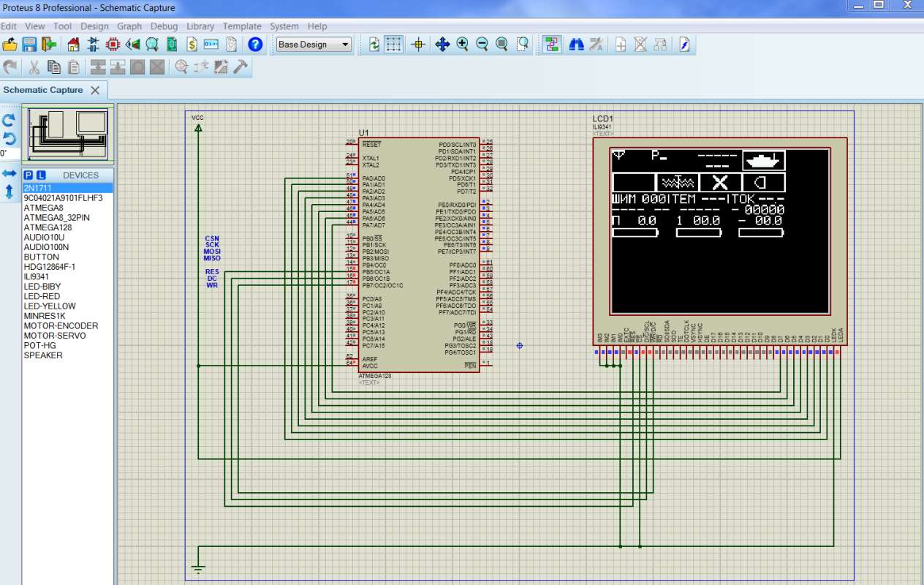Remove the current sheet icon
924x585 pixels.
pos(640,45)
